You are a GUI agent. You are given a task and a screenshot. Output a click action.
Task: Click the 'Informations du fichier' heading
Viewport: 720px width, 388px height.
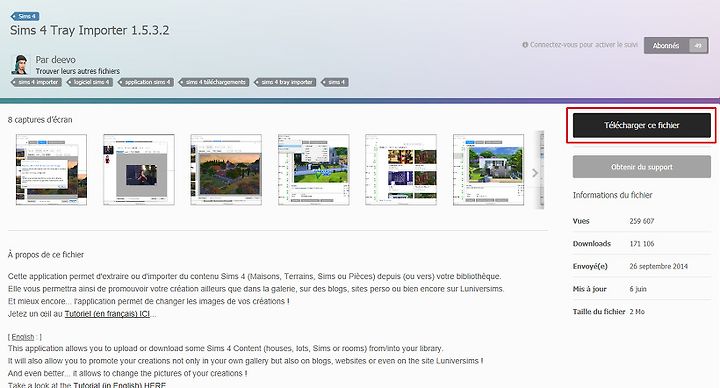coord(612,195)
